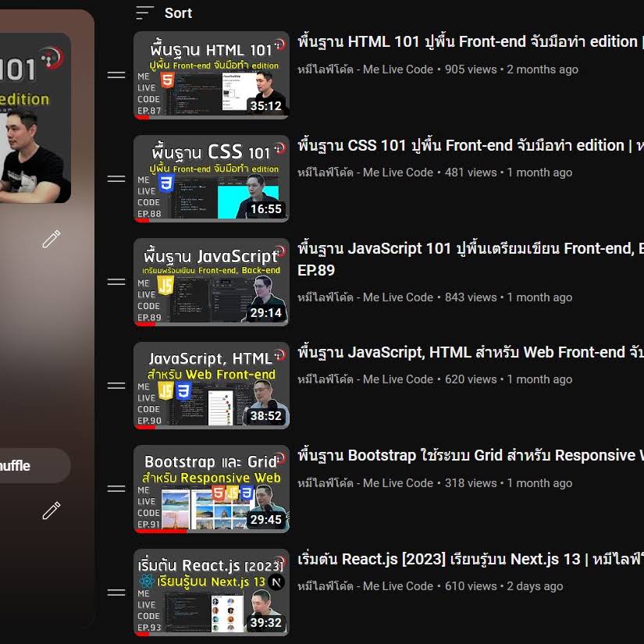Click the 38:52 duration badge
The width and height of the screenshot is (644, 644).
(x=265, y=416)
